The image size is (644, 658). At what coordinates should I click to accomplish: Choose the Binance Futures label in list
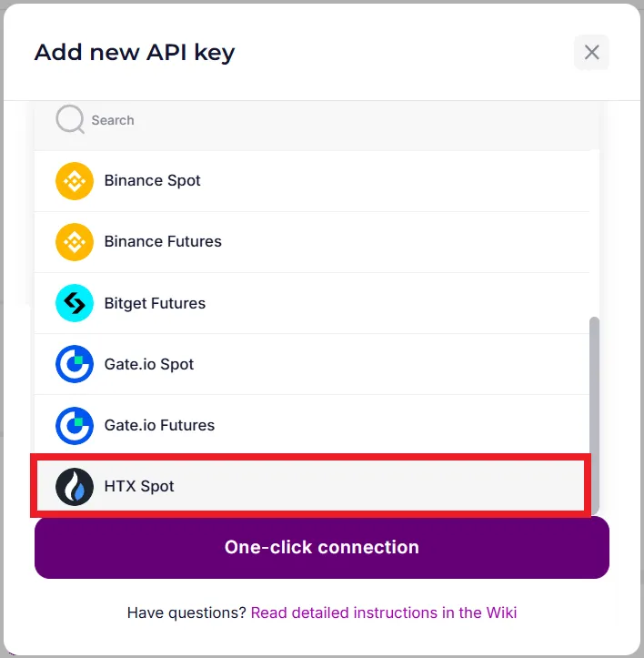click(163, 241)
